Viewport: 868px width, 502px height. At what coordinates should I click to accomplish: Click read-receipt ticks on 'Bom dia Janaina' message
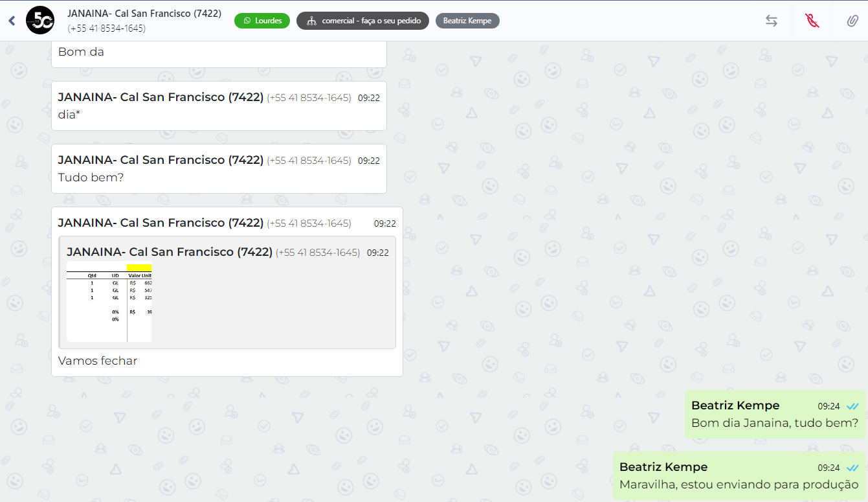(x=852, y=406)
